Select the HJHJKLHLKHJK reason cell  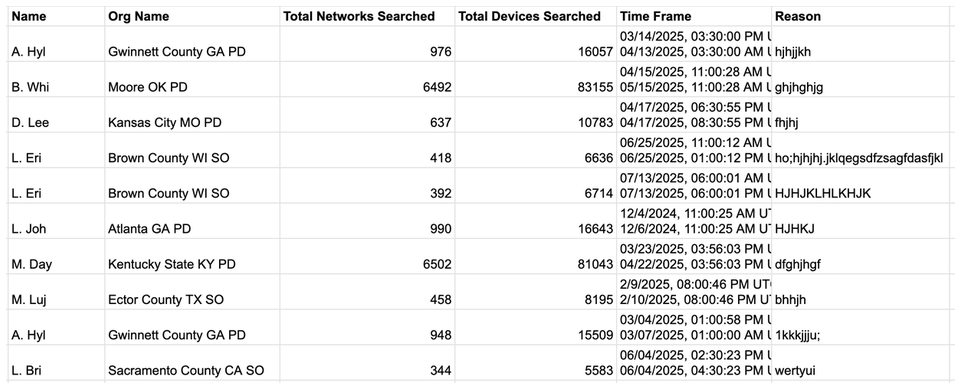863,185
